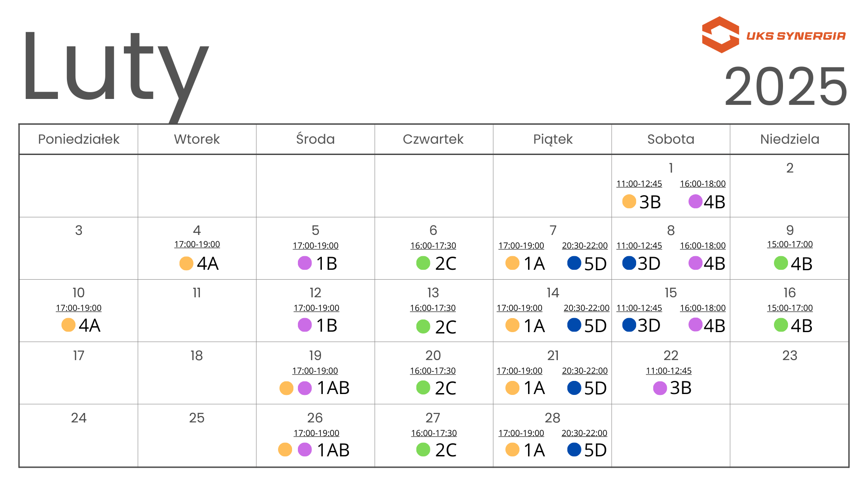Click the green dot beside 4B on February 9
The image size is (868, 488).
(781, 263)
